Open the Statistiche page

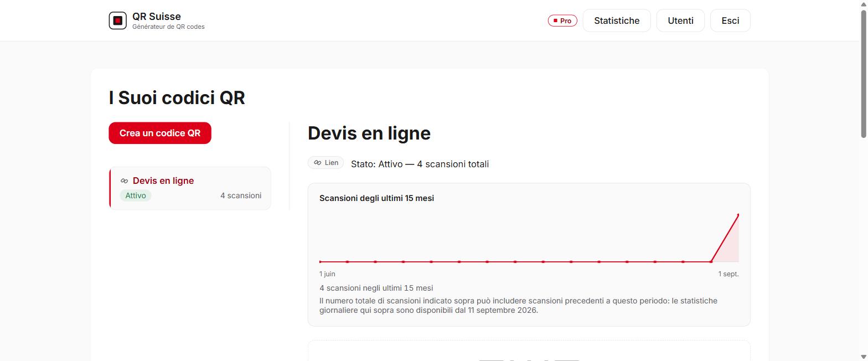click(x=617, y=20)
